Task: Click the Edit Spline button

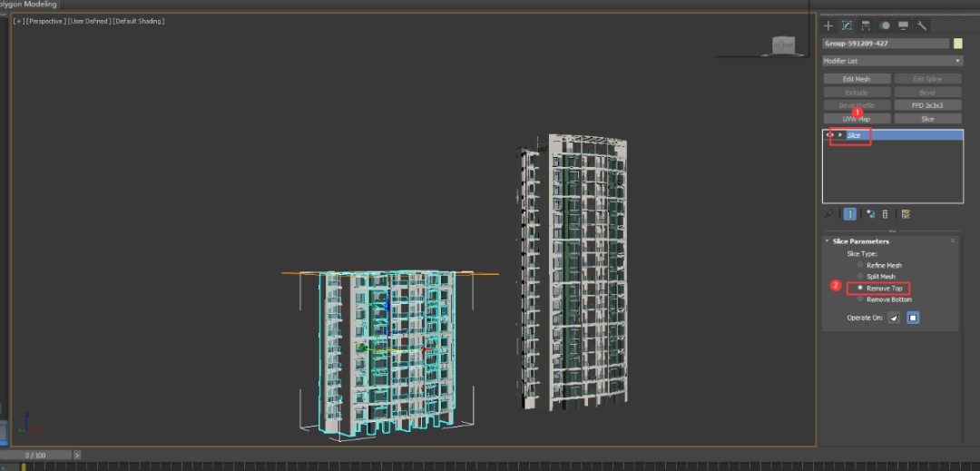Action: [x=927, y=79]
